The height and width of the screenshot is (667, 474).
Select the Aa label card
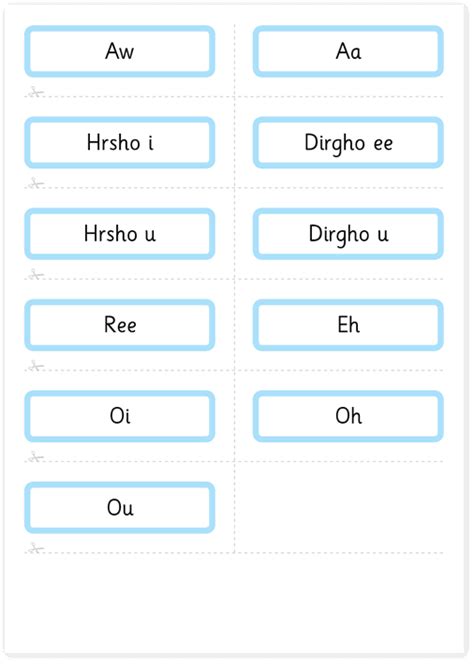(348, 51)
